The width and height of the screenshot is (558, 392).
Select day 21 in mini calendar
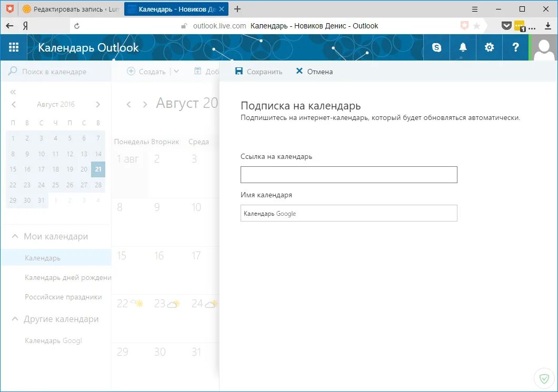tap(98, 169)
